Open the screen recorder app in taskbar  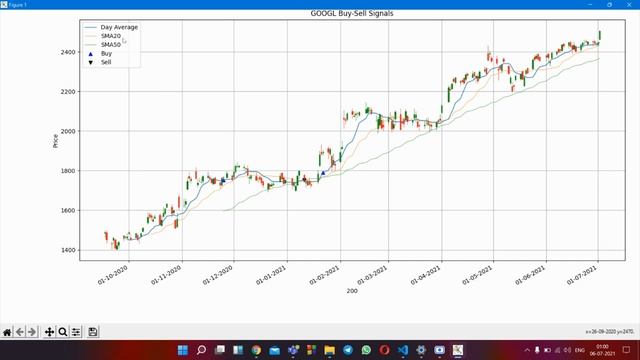click(x=439, y=350)
